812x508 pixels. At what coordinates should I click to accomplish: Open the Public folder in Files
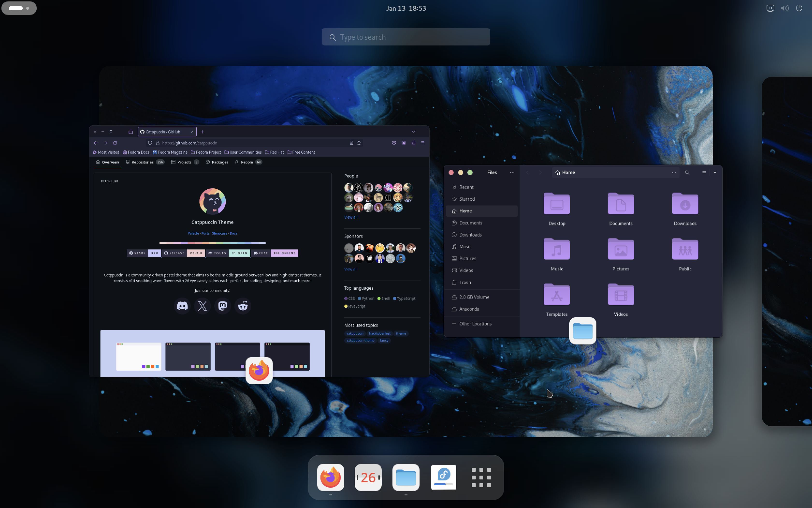(x=685, y=249)
